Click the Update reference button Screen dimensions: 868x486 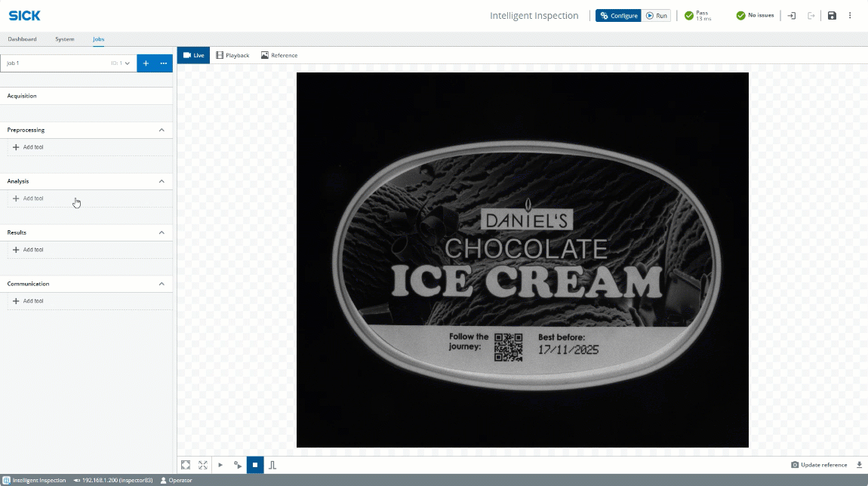819,465
